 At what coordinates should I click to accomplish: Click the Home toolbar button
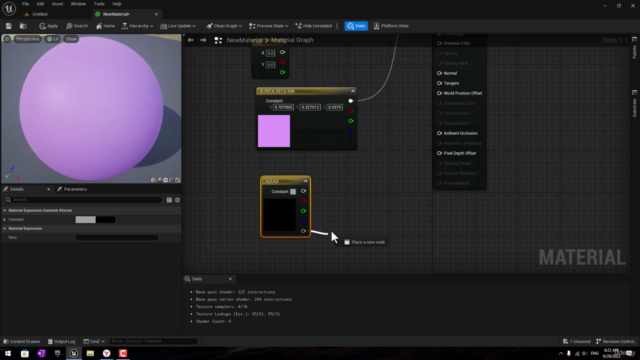coord(105,26)
